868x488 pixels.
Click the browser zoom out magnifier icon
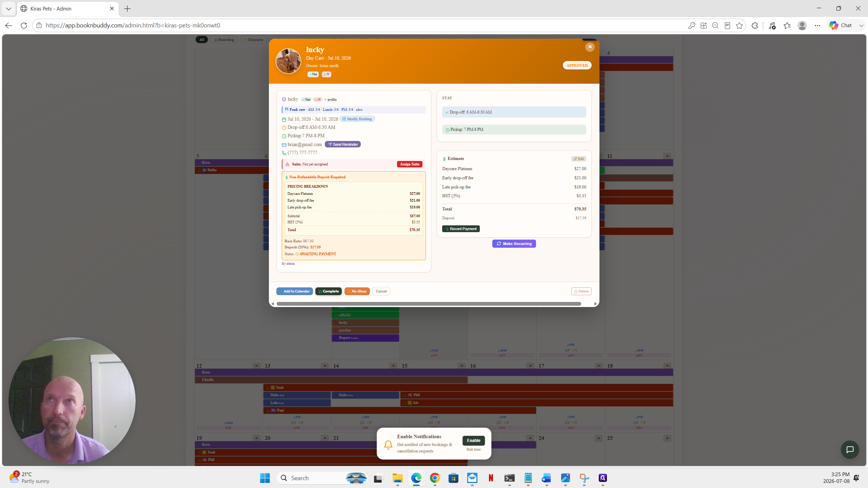(x=715, y=25)
